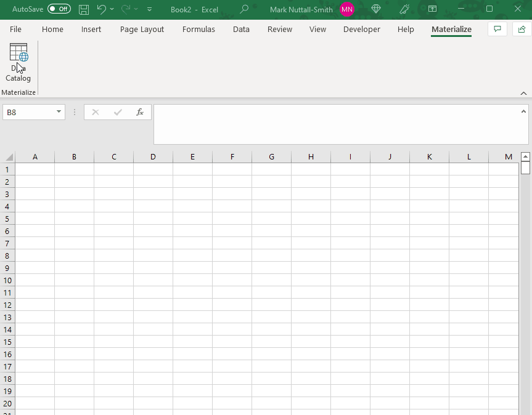Collapse the ribbon with the chevron
Screen dimensions: 532x415
click(x=523, y=93)
